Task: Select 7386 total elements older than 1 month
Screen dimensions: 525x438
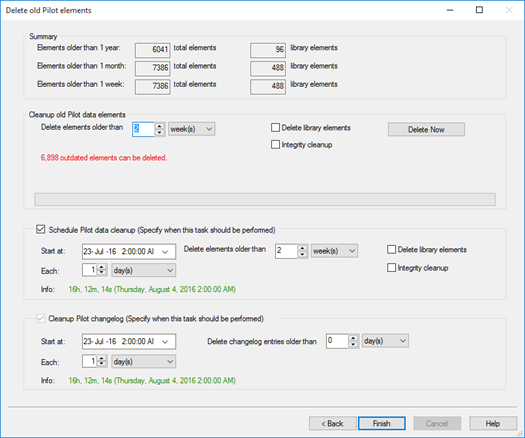Action: pos(153,68)
